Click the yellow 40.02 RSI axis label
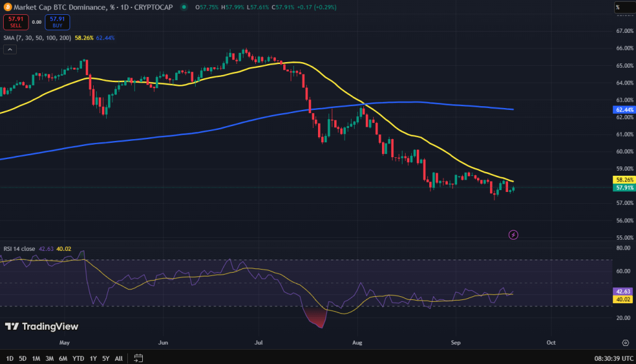This screenshot has width=636, height=364. click(x=622, y=299)
